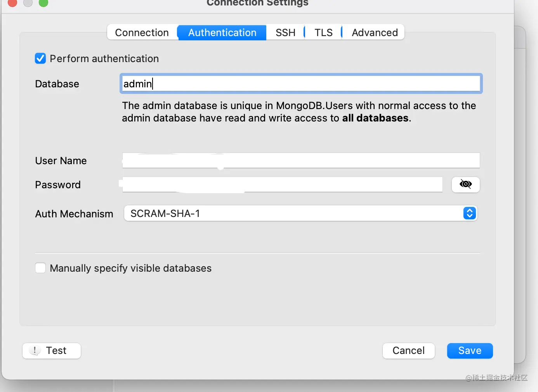
Task: Click into the Password field
Action: (x=282, y=184)
